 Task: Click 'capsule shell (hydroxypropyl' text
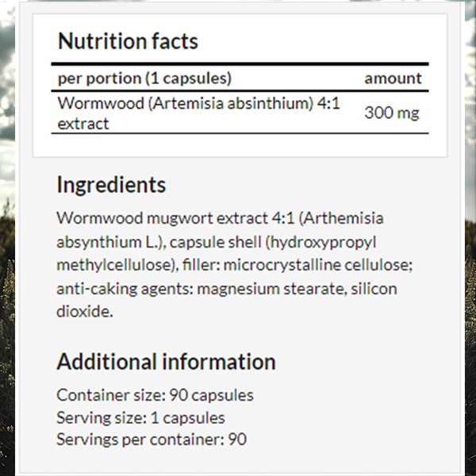click(273, 242)
